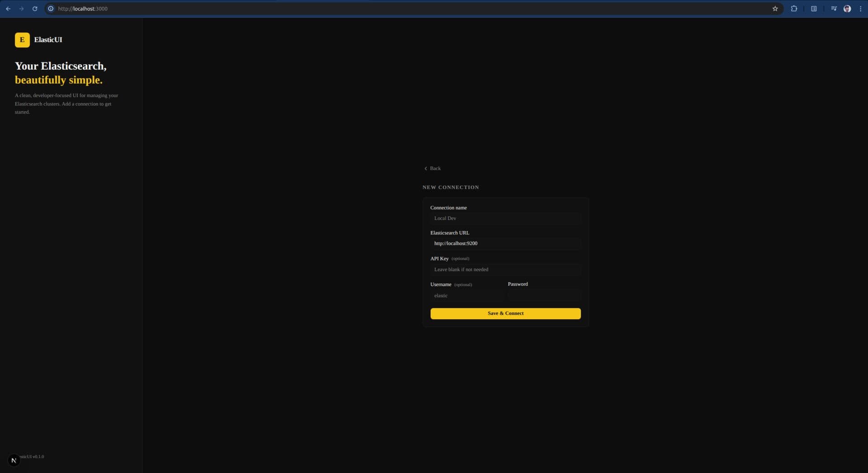The height and width of the screenshot is (473, 868).
Task: Open the three-dot browser menu
Action: (x=860, y=9)
